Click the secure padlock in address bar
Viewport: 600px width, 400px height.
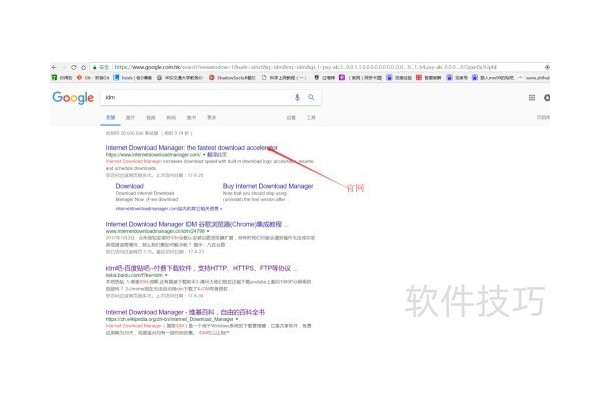pyautogui.click(x=95, y=67)
